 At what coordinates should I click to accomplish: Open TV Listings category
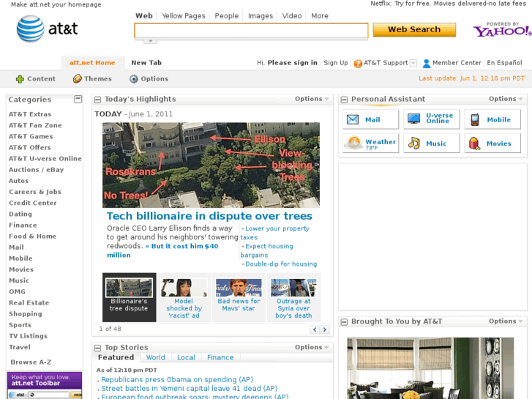point(28,336)
